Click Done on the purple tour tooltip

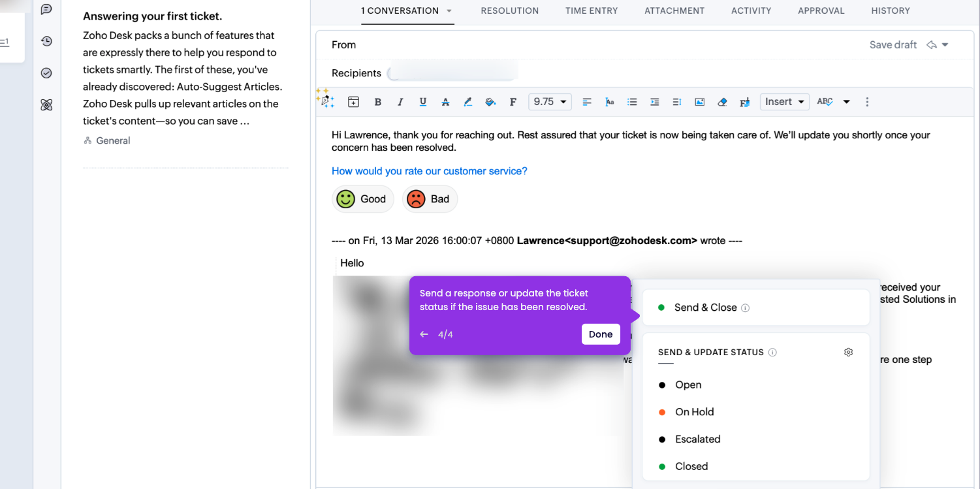(x=601, y=334)
